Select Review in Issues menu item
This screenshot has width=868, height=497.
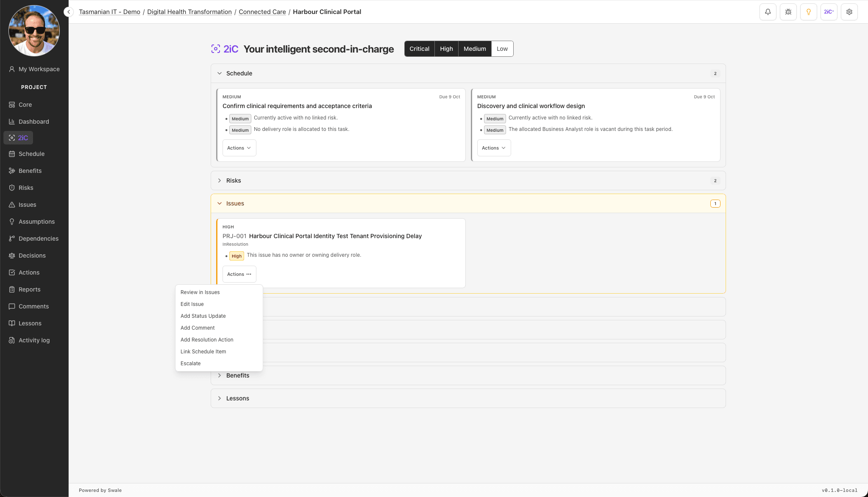point(219,292)
